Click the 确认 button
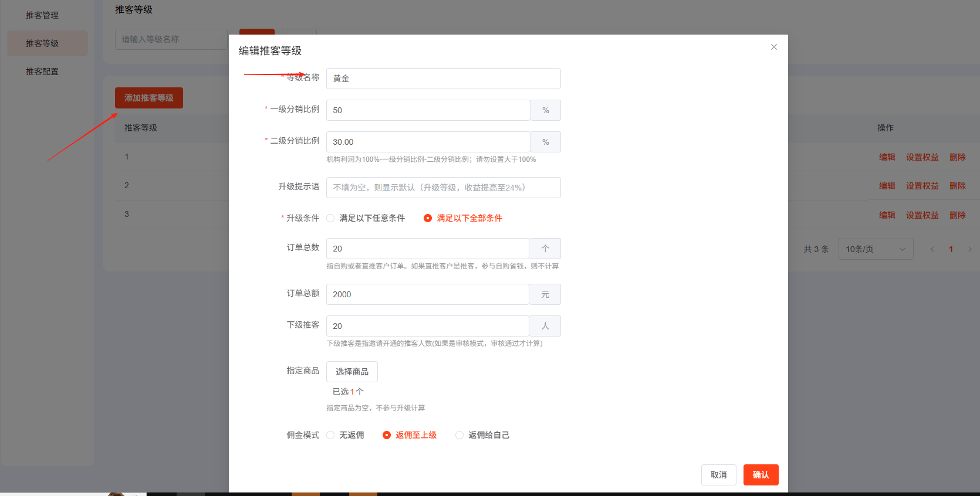The width and height of the screenshot is (980, 496). click(x=761, y=475)
